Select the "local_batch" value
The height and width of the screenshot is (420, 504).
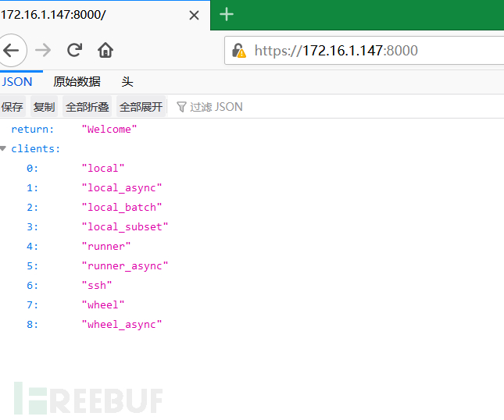click(x=121, y=207)
